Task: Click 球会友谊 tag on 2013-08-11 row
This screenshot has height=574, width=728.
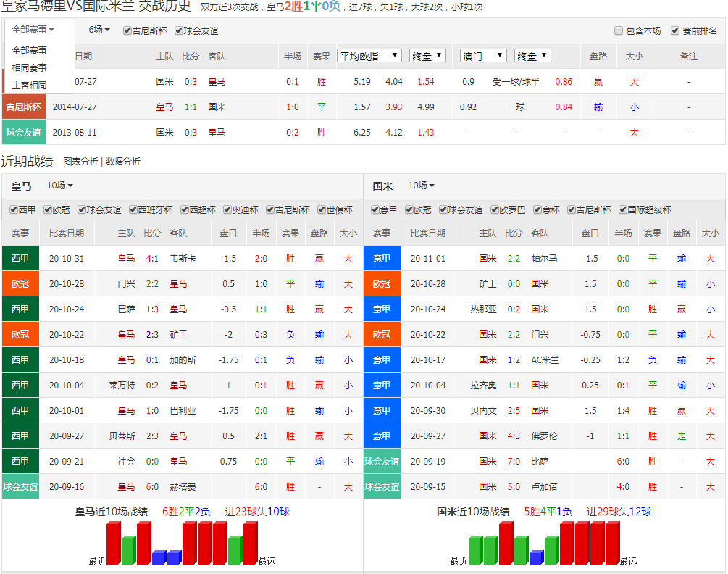Action: [x=24, y=133]
